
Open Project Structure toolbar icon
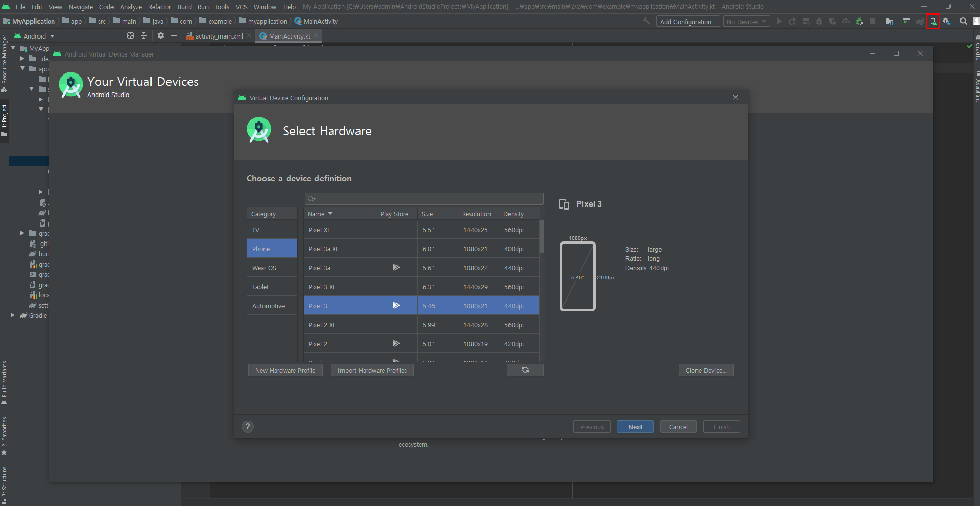(x=890, y=21)
